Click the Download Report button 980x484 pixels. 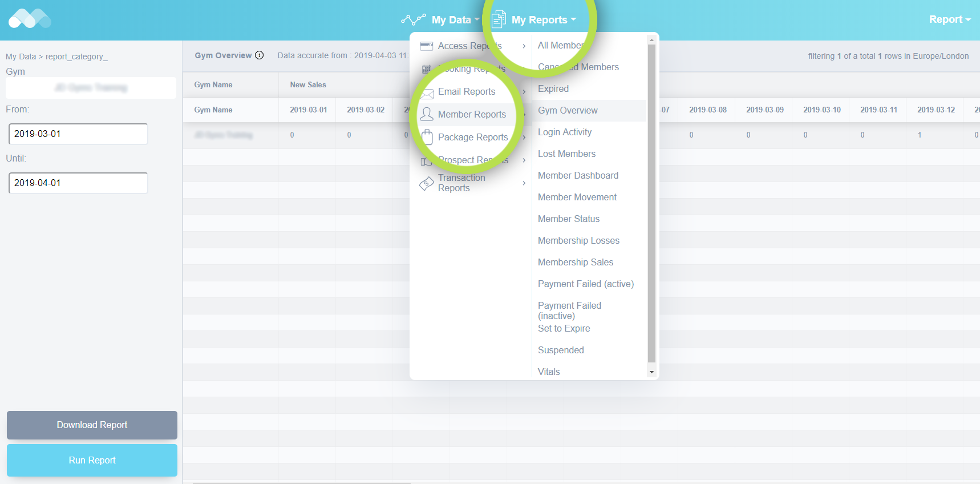[x=92, y=425]
